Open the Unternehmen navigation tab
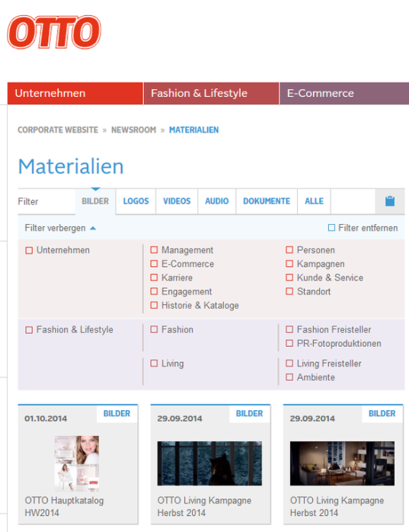409x532 pixels. (x=75, y=93)
